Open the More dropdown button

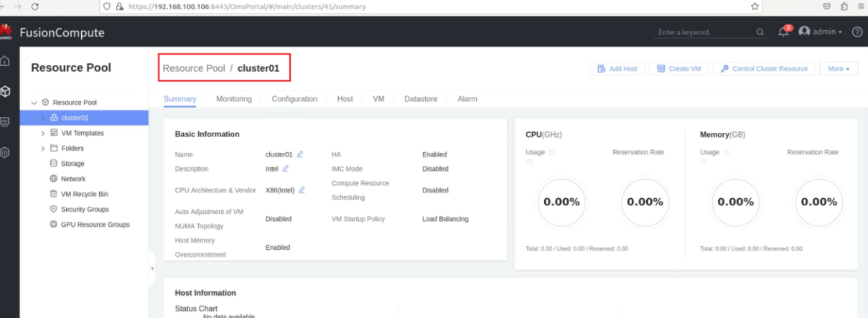(839, 69)
